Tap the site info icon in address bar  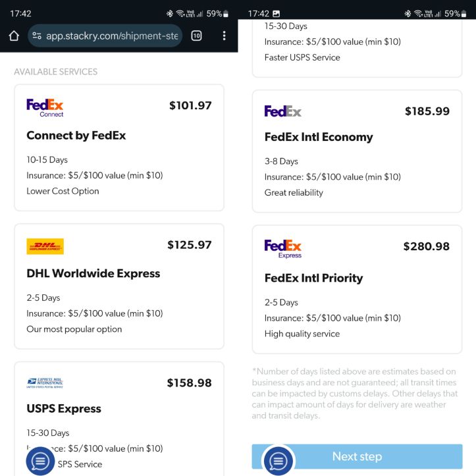tap(37, 36)
